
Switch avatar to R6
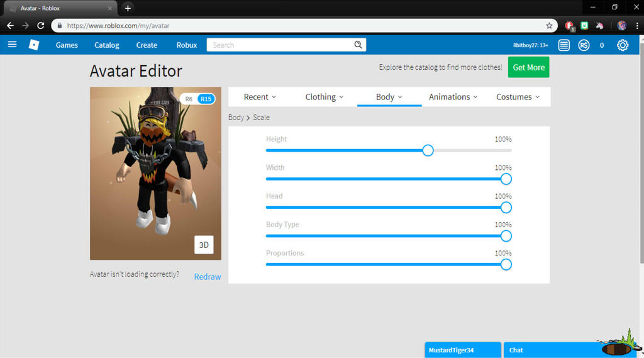(x=189, y=99)
